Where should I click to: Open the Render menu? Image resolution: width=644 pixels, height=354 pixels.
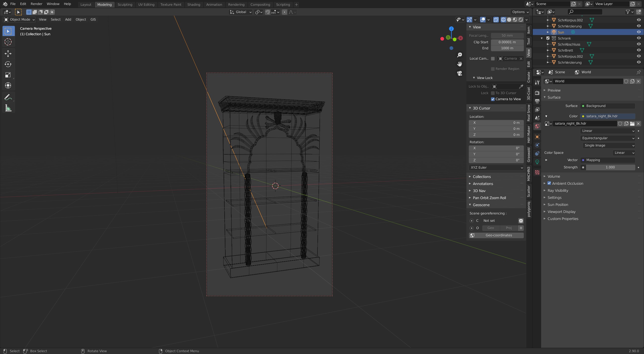pos(36,4)
